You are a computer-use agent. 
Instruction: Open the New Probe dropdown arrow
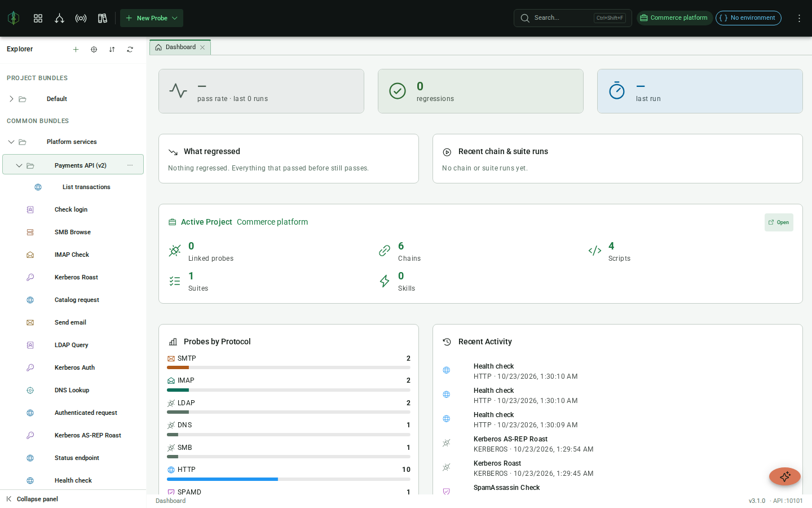[175, 18]
